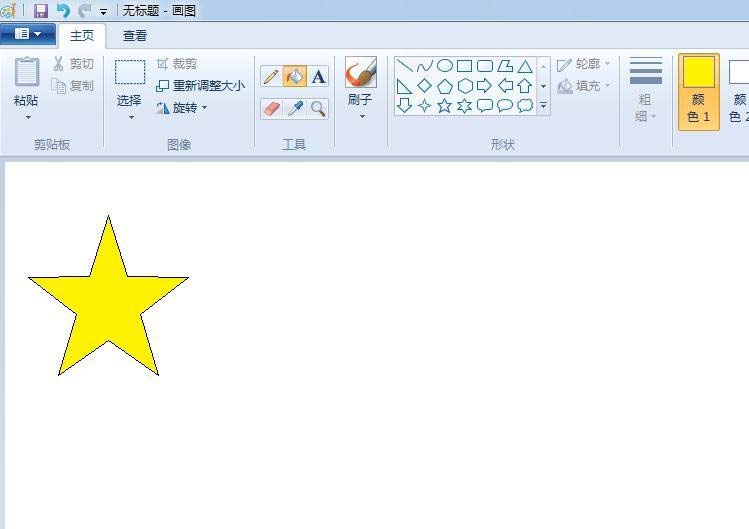Expand the 刷子 brushes dropdown arrow
Screen dimensions: 749x529
pyautogui.click(x=362, y=117)
